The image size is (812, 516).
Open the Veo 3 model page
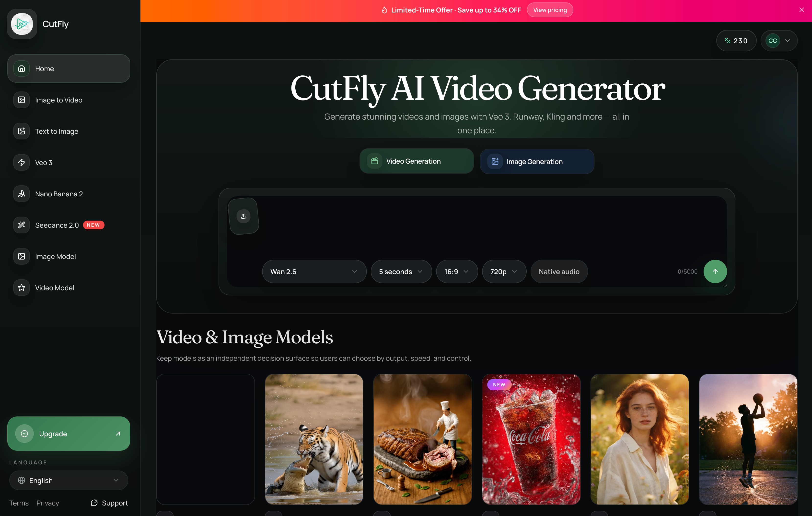pos(44,162)
